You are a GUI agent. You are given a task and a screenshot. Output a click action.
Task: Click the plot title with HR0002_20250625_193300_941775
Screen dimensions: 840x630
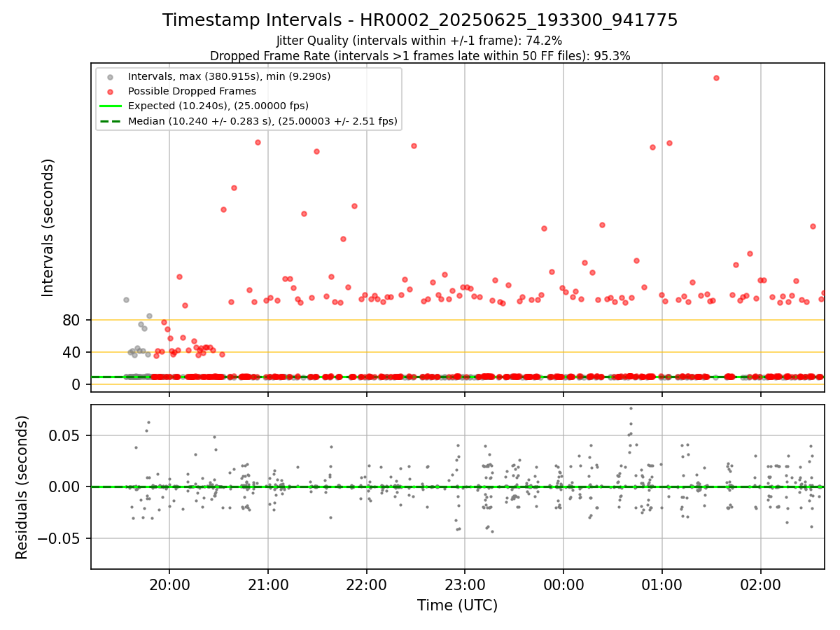pos(420,20)
